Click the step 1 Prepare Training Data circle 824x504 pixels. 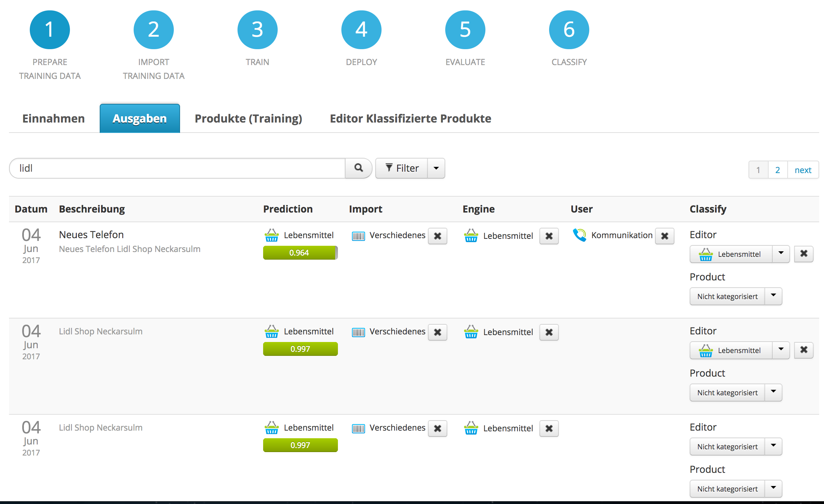pyautogui.click(x=50, y=30)
